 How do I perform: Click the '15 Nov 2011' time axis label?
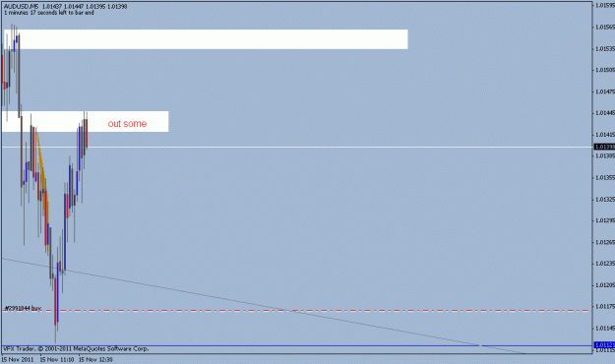18,359
